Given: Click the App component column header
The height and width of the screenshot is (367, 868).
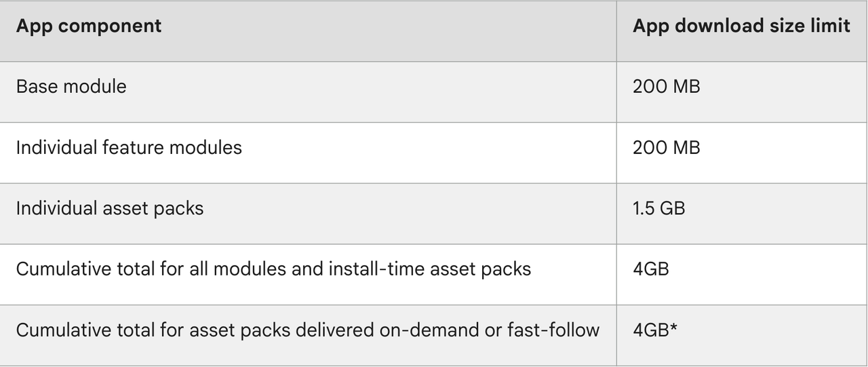Looking at the screenshot, I should click(89, 26).
